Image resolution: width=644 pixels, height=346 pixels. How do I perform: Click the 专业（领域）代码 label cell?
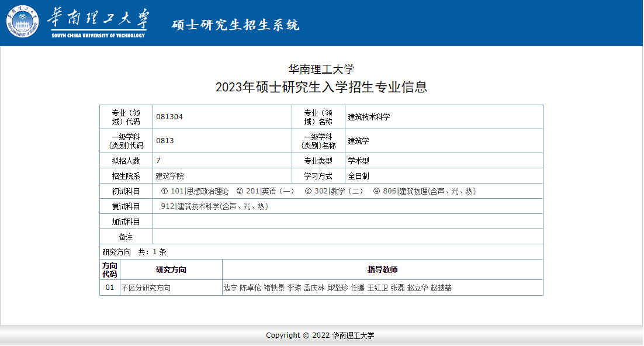pos(126,117)
